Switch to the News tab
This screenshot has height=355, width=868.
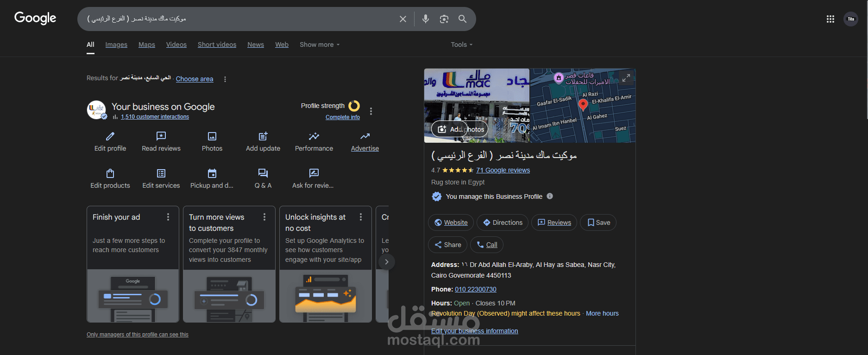point(256,44)
